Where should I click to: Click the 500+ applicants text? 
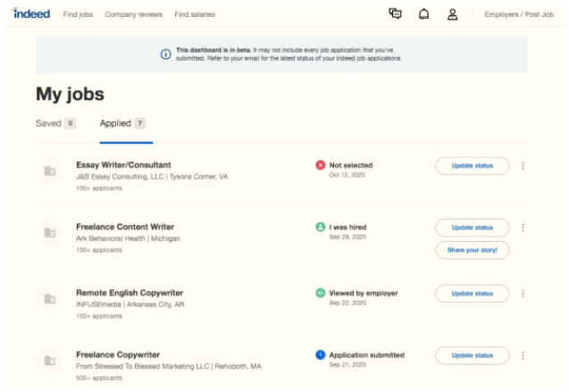[99, 378]
